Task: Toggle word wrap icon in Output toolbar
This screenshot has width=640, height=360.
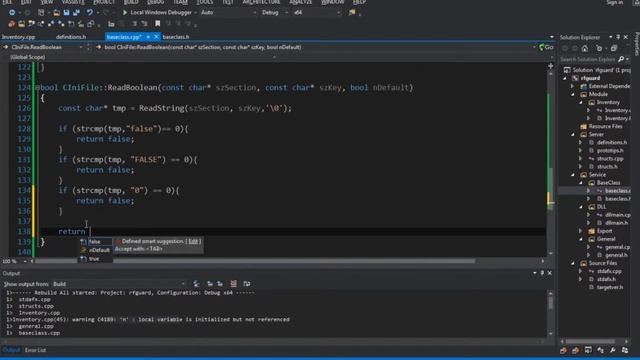Action: (247, 284)
